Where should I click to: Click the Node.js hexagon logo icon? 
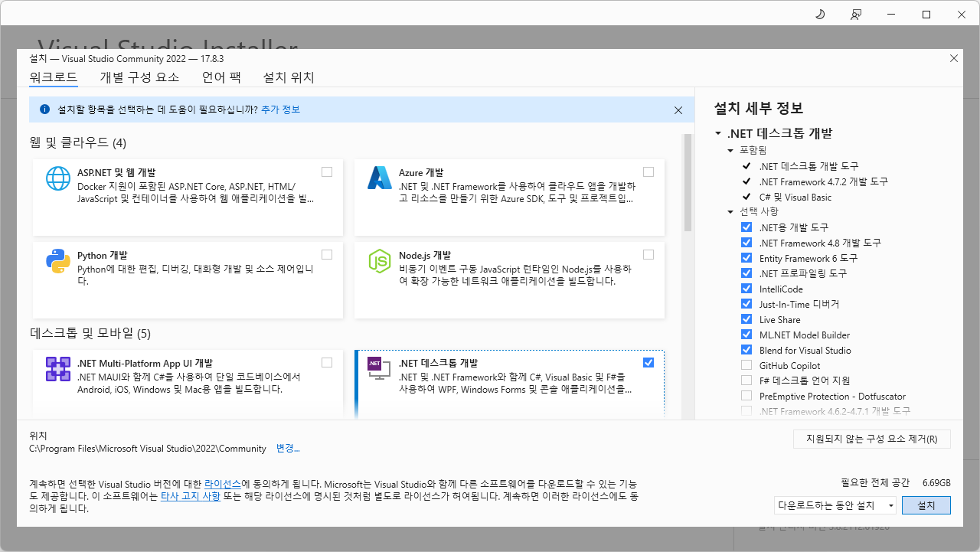[380, 261]
